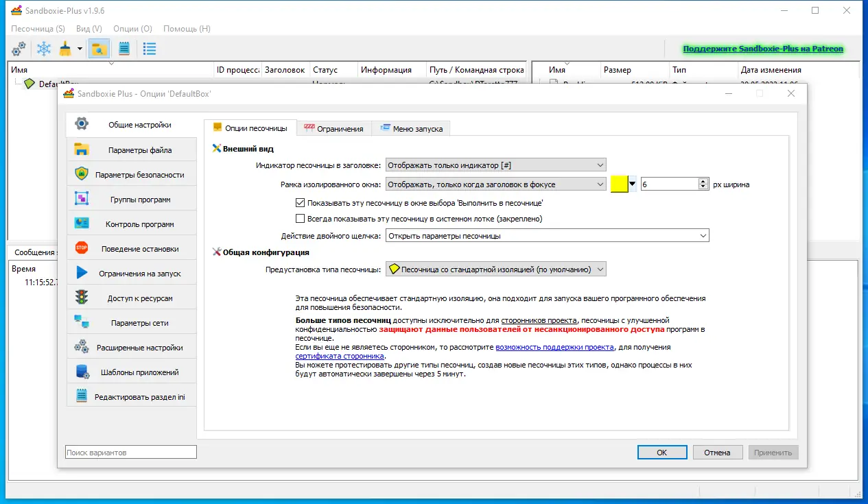The width and height of the screenshot is (868, 504).
Task: Click the bulleted list icon in toolbar
Action: (150, 49)
